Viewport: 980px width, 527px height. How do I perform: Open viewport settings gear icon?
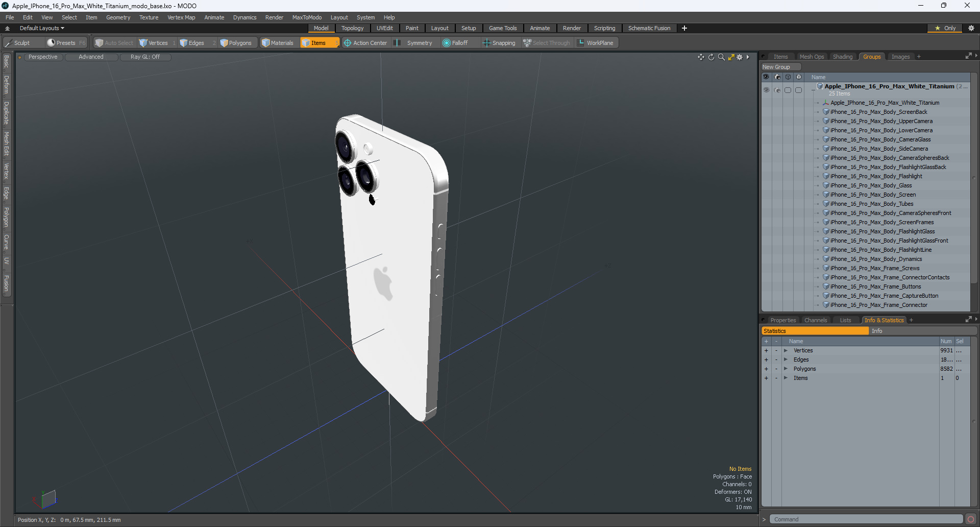(x=740, y=57)
